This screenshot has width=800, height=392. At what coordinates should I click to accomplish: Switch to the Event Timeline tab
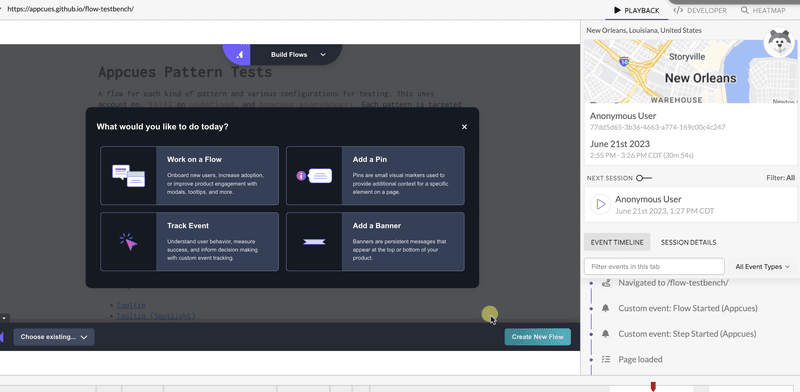pyautogui.click(x=617, y=242)
